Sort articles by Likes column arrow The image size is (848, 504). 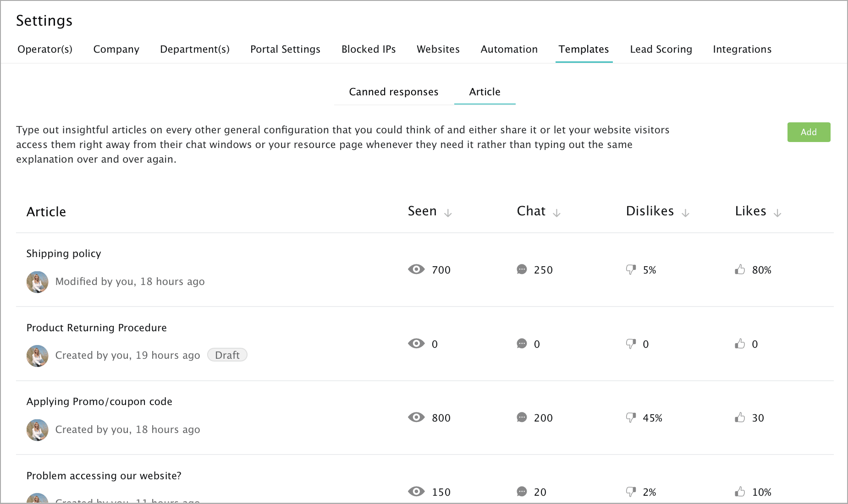pyautogui.click(x=777, y=213)
